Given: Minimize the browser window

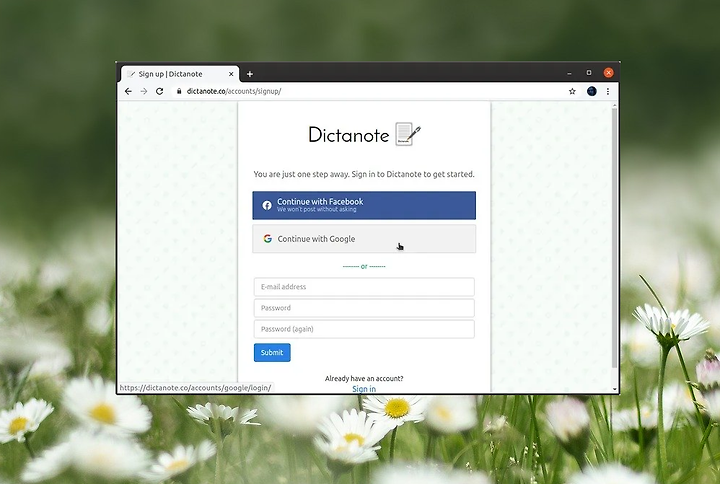Looking at the screenshot, I should pyautogui.click(x=569, y=73).
